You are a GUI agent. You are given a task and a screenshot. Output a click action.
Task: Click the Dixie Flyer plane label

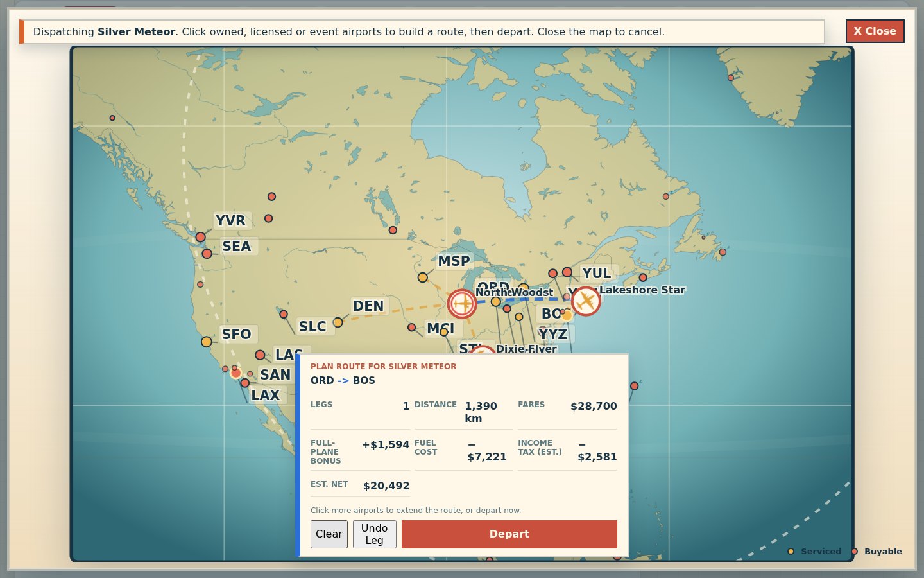point(526,349)
